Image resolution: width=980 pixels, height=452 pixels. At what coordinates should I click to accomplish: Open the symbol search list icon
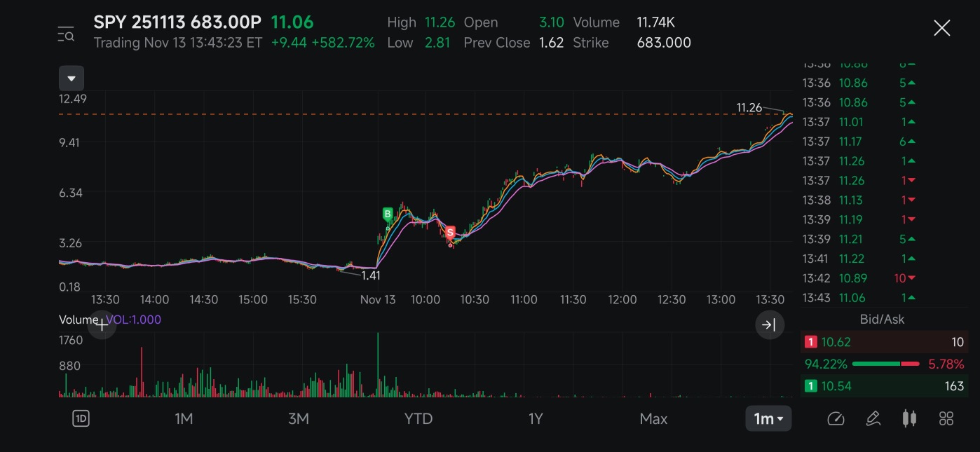click(66, 33)
